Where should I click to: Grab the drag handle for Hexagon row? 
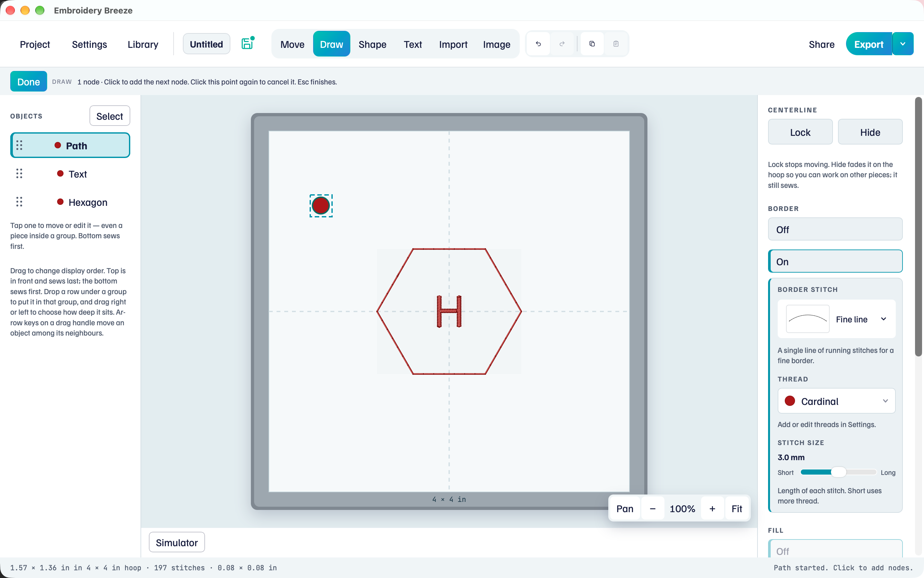click(20, 202)
